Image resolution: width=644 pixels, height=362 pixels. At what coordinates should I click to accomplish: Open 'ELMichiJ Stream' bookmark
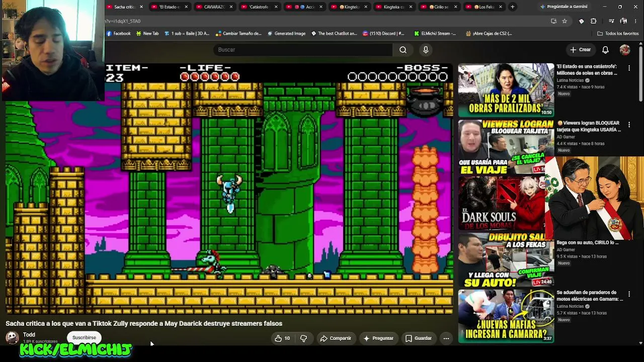pyautogui.click(x=435, y=34)
